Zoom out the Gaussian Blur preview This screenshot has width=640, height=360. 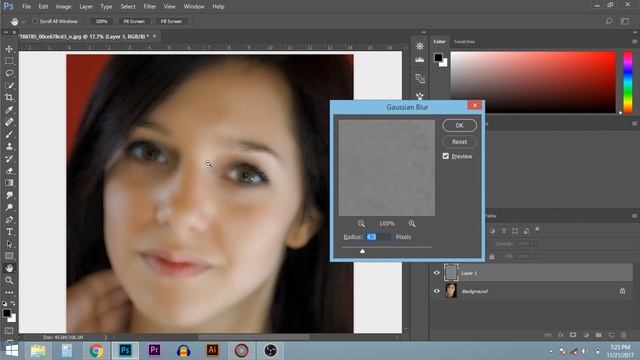361,224
